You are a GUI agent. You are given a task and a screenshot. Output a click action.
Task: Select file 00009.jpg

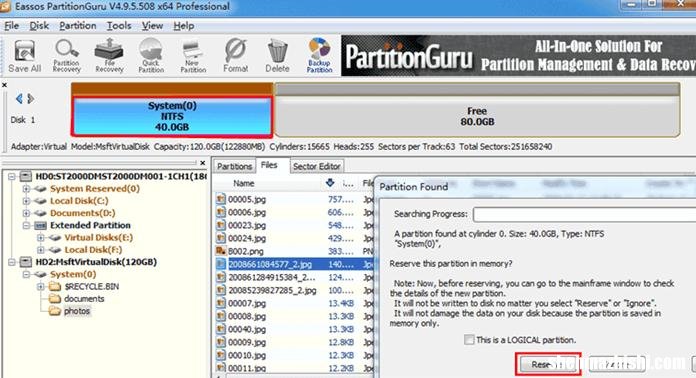click(247, 342)
